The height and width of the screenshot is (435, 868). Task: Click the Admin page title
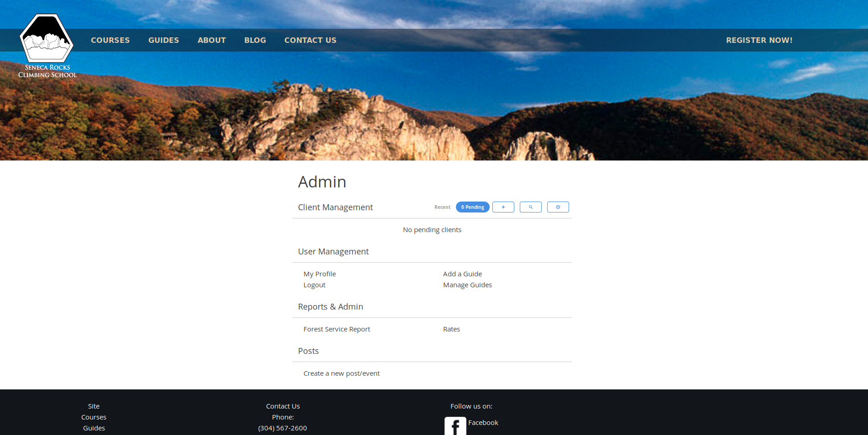(x=322, y=182)
